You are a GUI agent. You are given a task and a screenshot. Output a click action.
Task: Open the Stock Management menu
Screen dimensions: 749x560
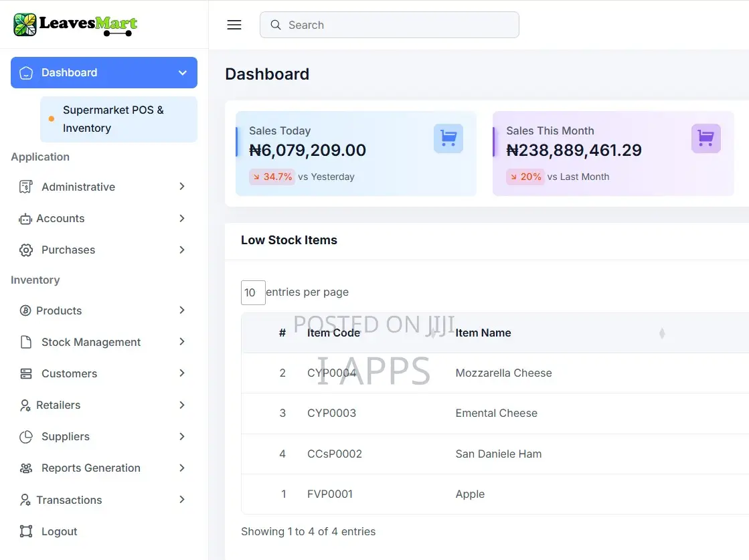click(x=104, y=343)
